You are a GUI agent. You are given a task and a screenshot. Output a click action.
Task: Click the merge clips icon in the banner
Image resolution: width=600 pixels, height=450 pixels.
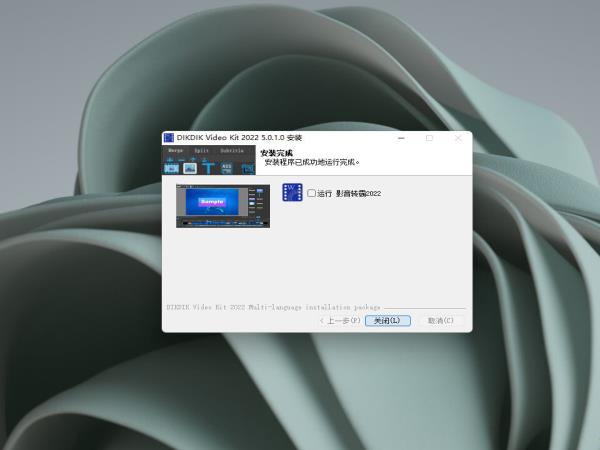pyautogui.click(x=171, y=167)
